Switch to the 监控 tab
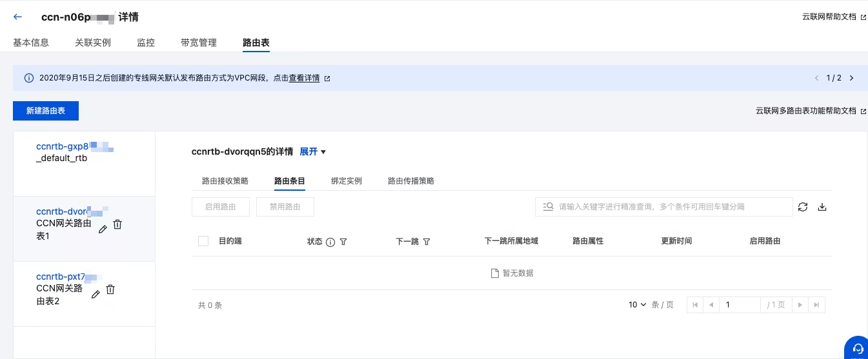Image resolution: width=868 pixels, height=359 pixels. point(146,43)
